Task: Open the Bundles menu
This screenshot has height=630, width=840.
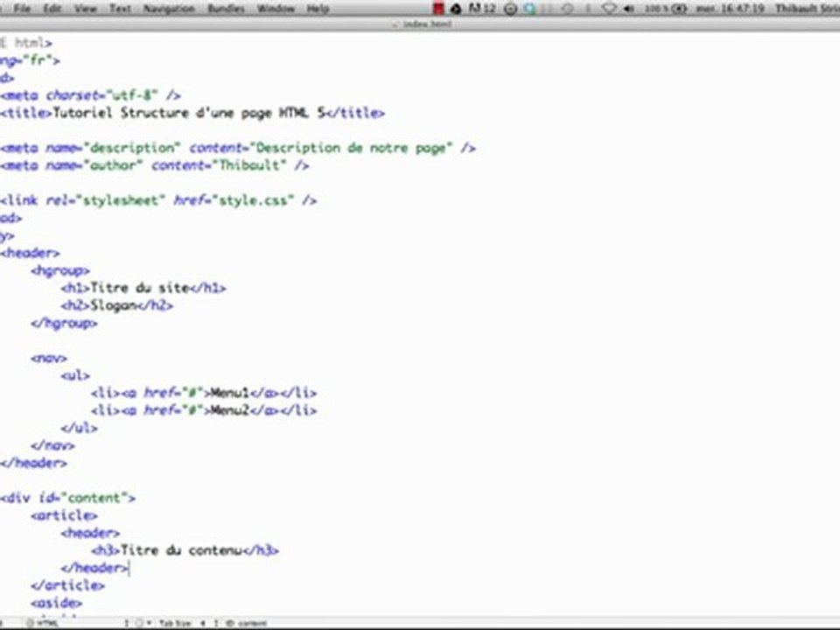Action: [x=226, y=9]
